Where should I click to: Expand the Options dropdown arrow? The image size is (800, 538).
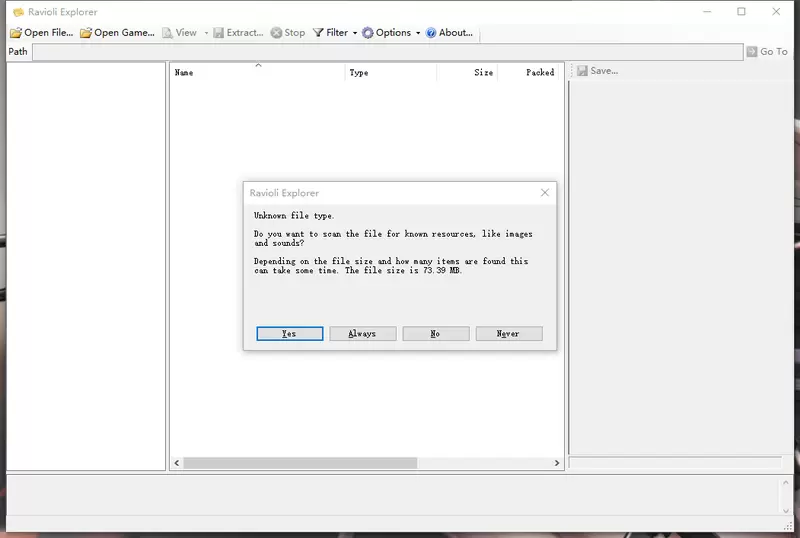click(x=418, y=33)
